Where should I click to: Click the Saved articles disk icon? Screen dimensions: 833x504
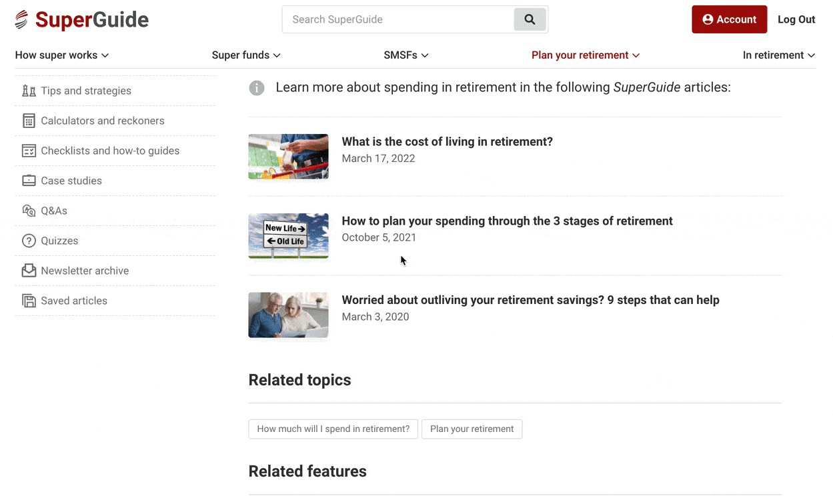click(x=29, y=301)
